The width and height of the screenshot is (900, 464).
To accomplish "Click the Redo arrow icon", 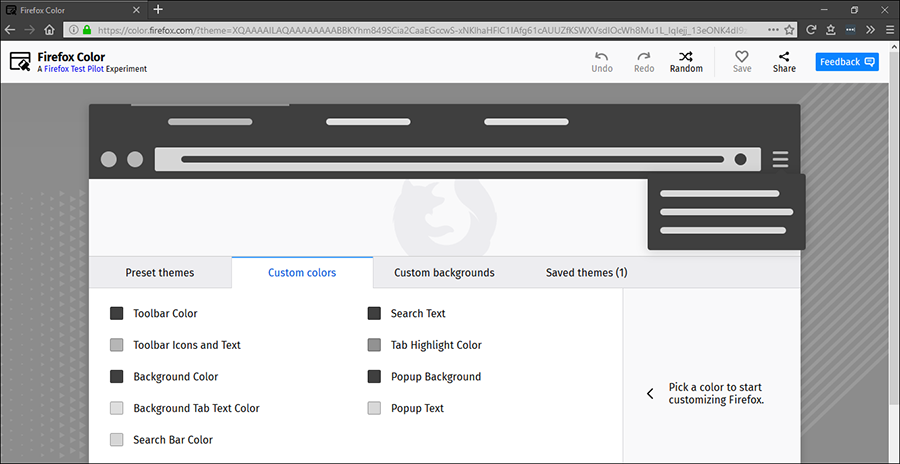I will click(x=644, y=56).
